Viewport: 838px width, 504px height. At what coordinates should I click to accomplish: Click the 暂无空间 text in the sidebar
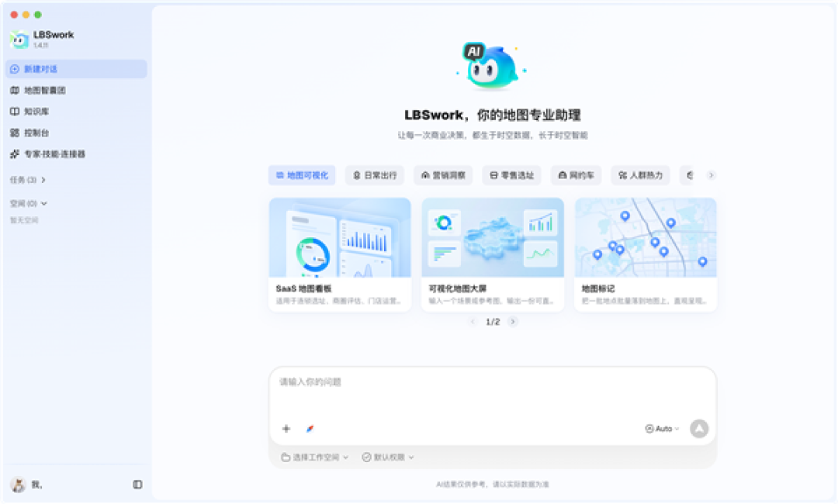point(24,220)
